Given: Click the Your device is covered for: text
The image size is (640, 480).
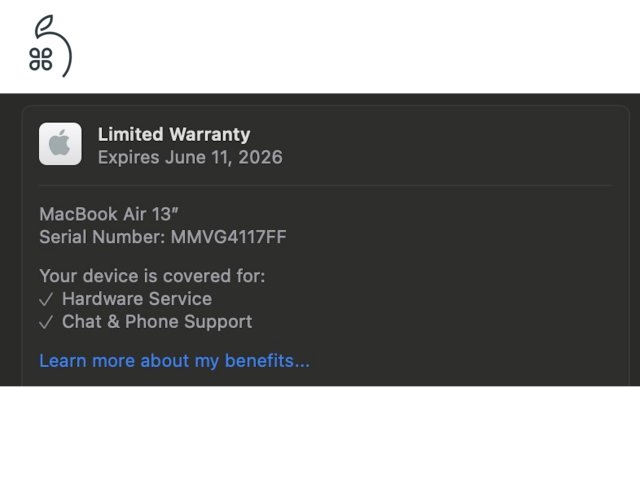Looking at the screenshot, I should [x=152, y=276].
